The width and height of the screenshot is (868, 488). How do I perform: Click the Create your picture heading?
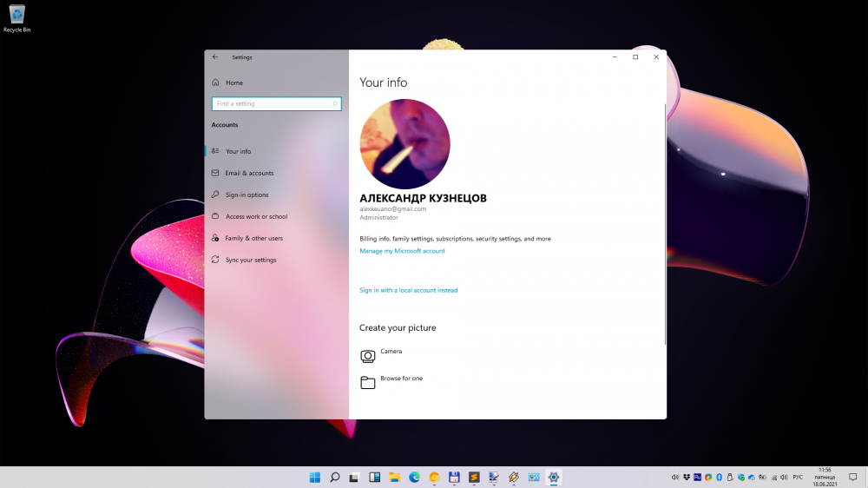398,328
